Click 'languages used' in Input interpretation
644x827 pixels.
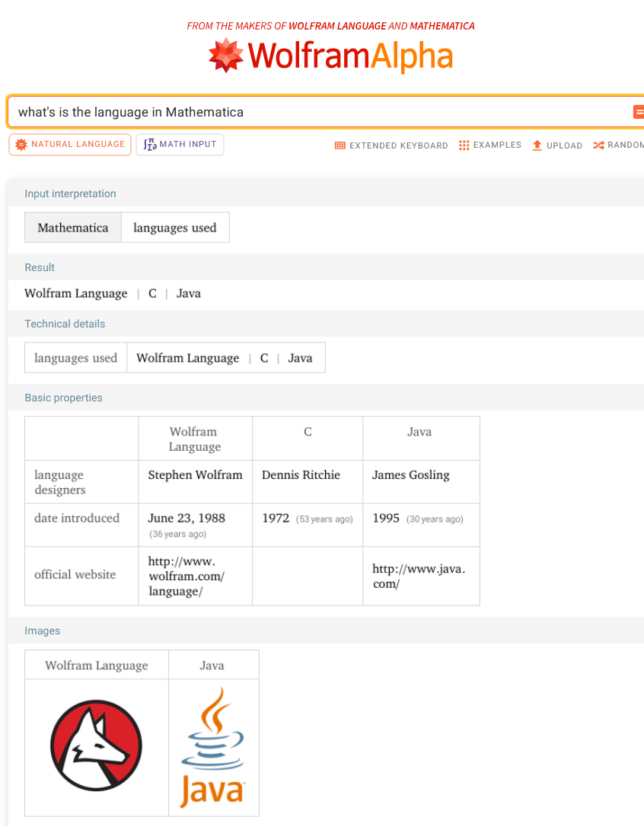click(175, 228)
